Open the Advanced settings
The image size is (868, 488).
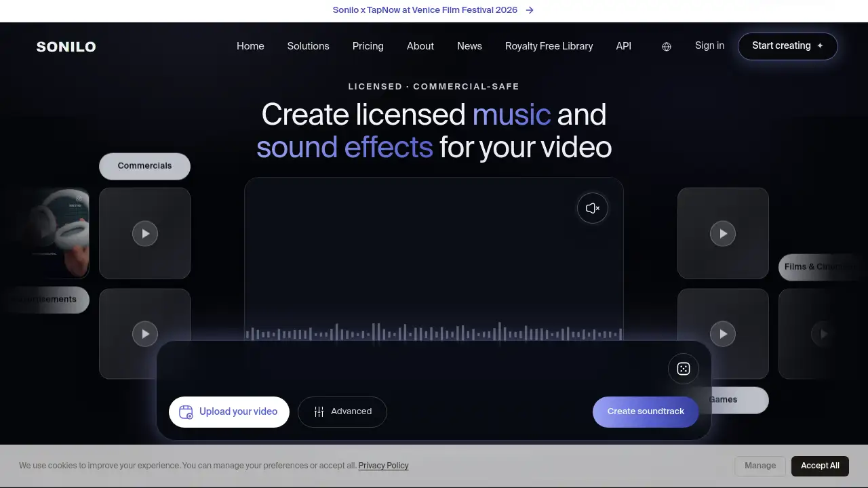pos(342,412)
